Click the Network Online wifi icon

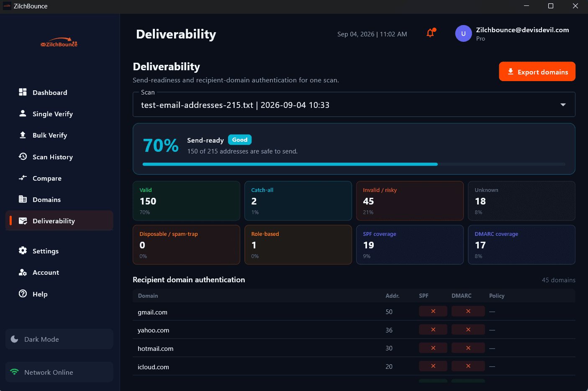click(x=15, y=372)
